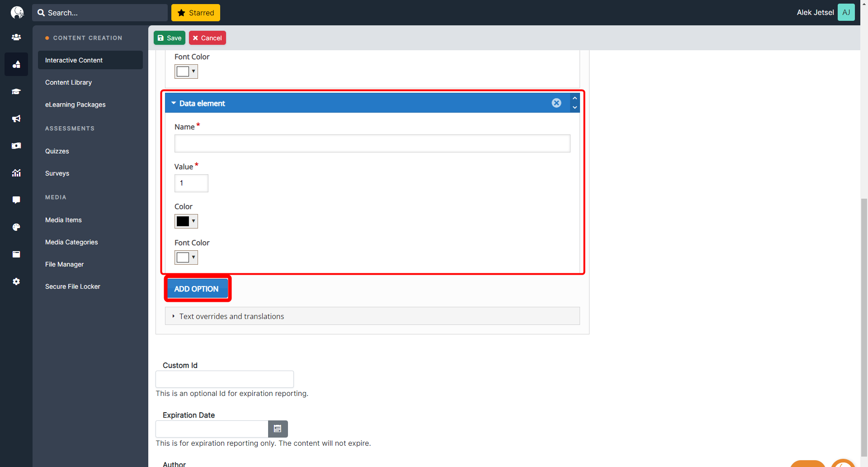This screenshot has width=868, height=467.
Task: Open the top Font Color dropdown
Action: click(186, 71)
